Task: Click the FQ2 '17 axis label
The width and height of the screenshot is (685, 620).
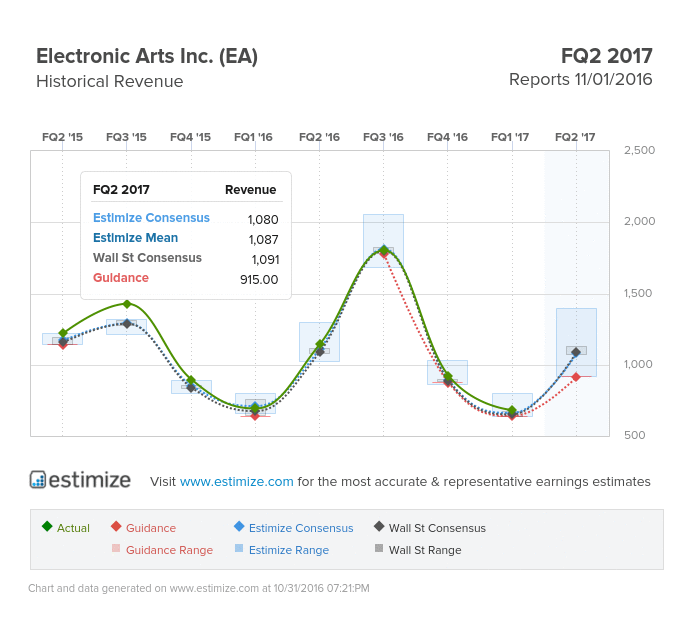Action: point(575,137)
